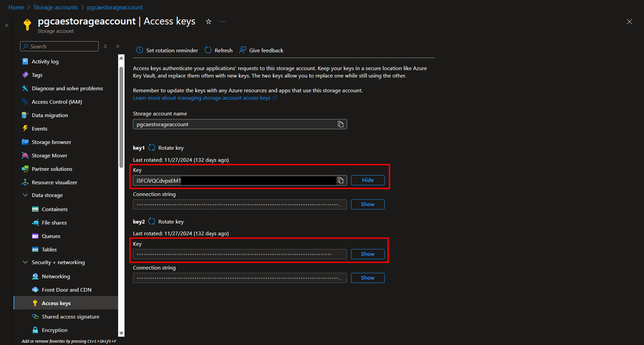This screenshot has height=345, width=644.
Task: Click the Encryption lock icon
Action: (35, 330)
